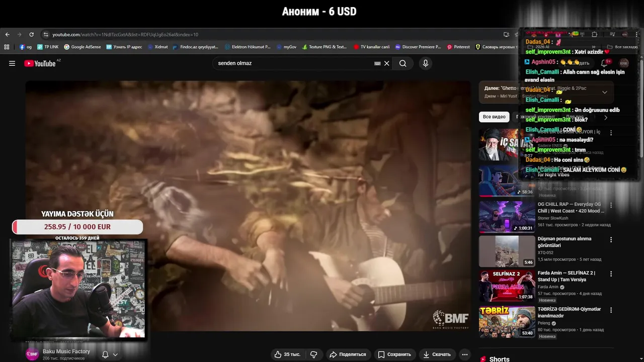Open options menu for OG CHILL RAP video
644x362 pixels.
[611, 205]
